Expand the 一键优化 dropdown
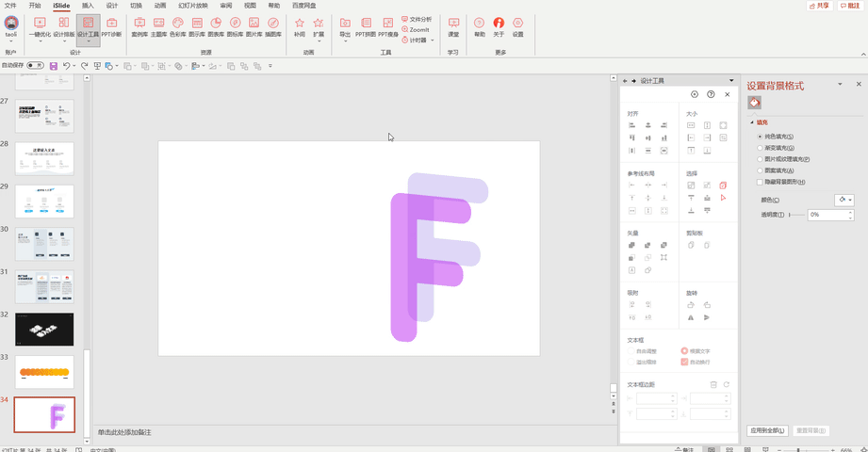Screen dimensions: 868x452 [40, 40]
